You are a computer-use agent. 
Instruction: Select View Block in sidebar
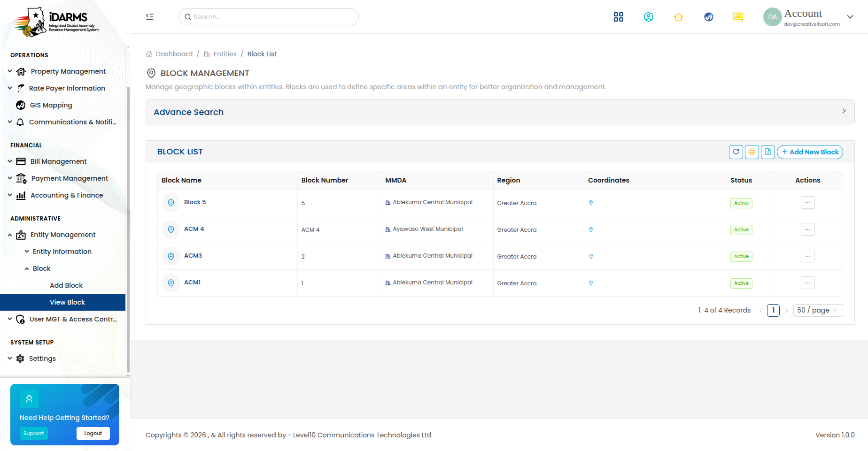[x=62, y=302]
